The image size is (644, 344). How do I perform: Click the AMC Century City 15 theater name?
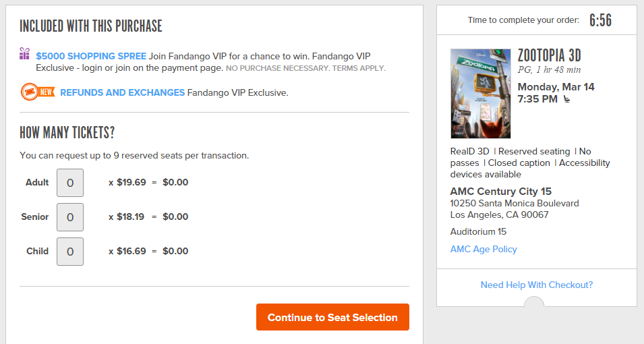pyautogui.click(x=501, y=192)
